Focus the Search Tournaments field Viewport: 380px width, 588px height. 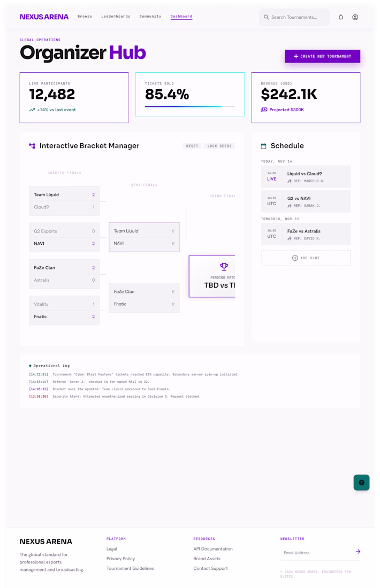(x=294, y=17)
